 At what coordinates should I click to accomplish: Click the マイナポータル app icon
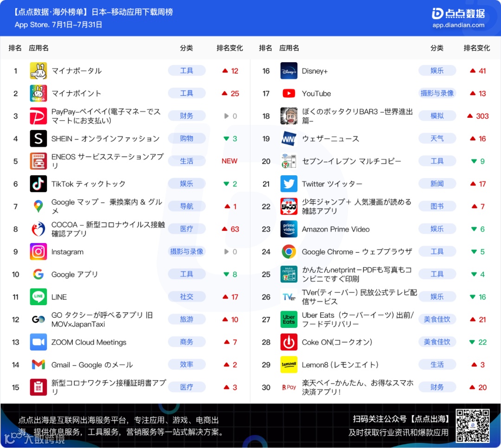click(39, 70)
